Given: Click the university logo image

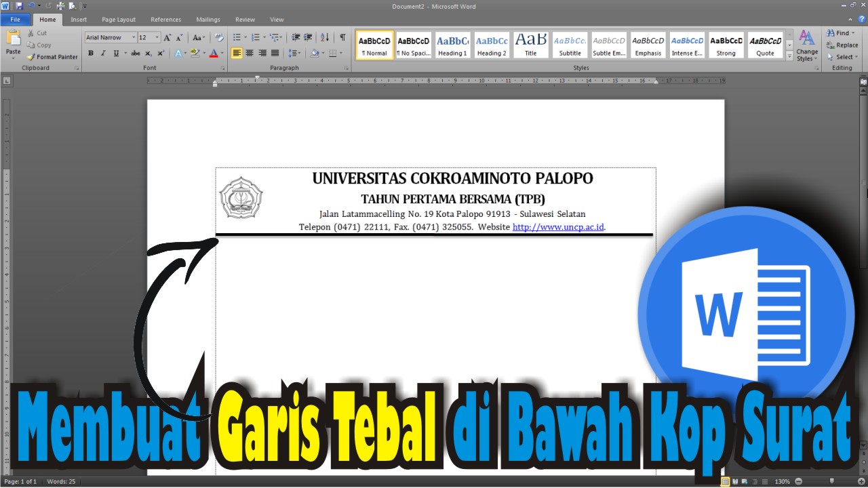Looking at the screenshot, I should [241, 197].
